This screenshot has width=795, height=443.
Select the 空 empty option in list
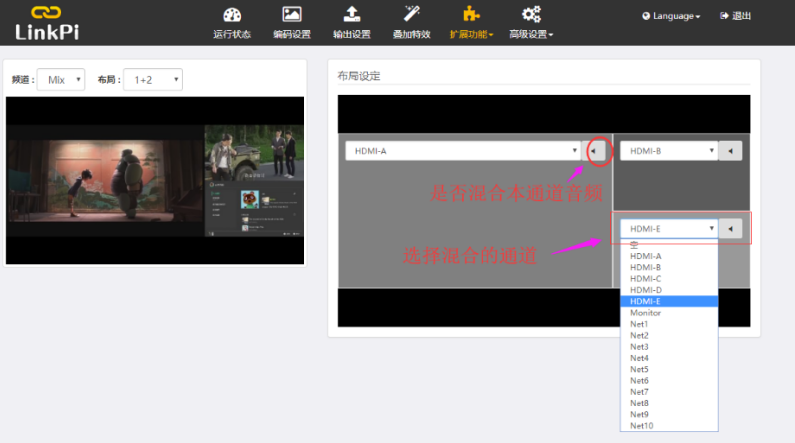[x=669, y=245]
